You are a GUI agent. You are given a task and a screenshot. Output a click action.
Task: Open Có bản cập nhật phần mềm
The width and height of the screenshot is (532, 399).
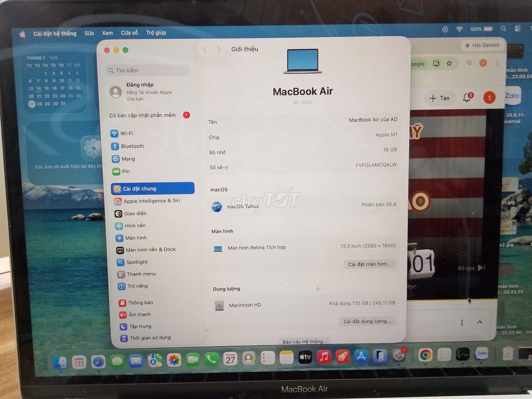pos(149,115)
